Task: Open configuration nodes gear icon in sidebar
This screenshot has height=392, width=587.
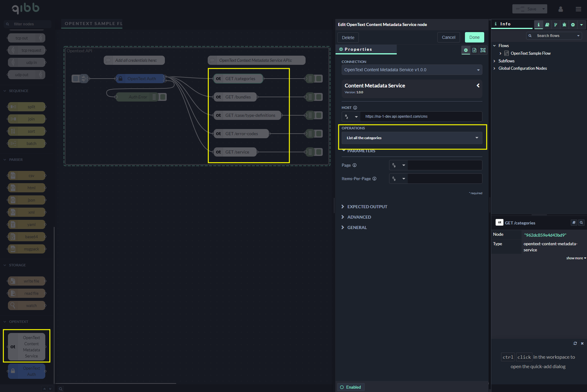Action: click(573, 25)
